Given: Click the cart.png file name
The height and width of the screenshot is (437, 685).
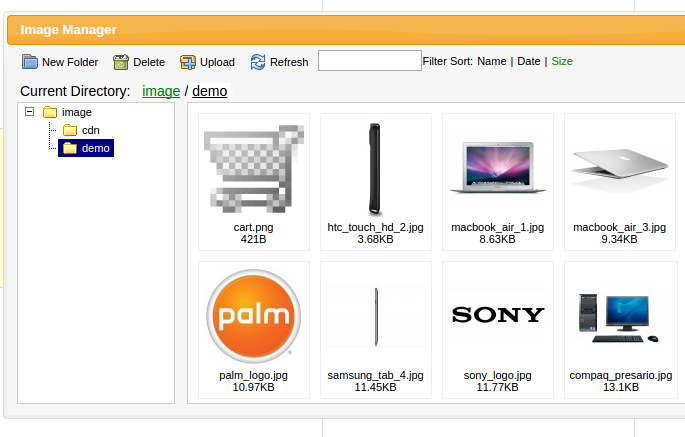Looking at the screenshot, I should pyautogui.click(x=253, y=227).
